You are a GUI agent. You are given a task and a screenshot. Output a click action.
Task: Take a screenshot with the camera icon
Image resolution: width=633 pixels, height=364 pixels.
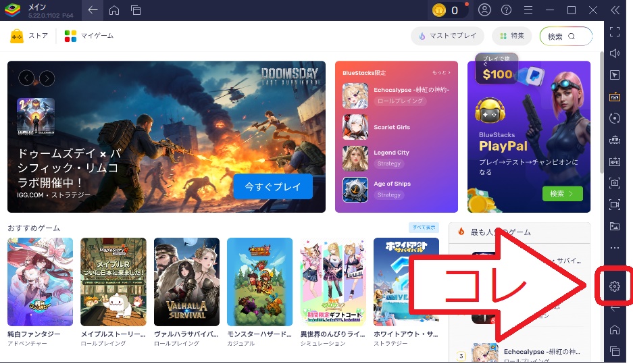pos(614,183)
